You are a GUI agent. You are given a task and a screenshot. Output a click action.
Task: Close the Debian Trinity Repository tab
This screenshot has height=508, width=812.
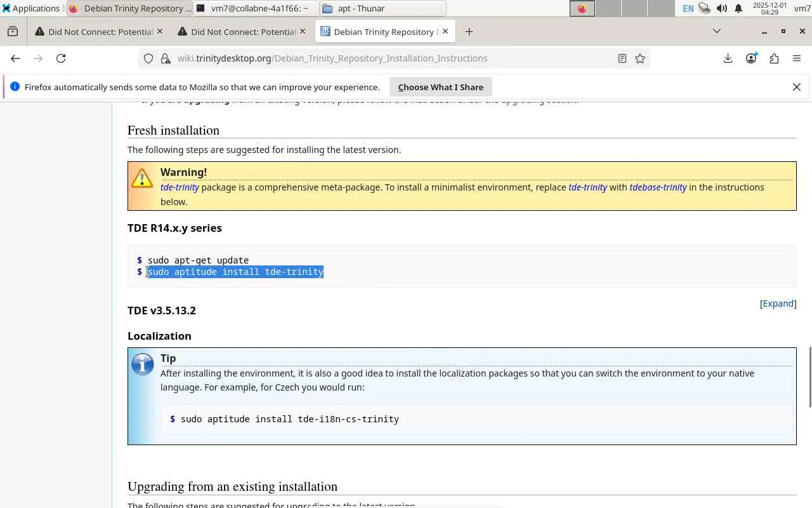[445, 31]
